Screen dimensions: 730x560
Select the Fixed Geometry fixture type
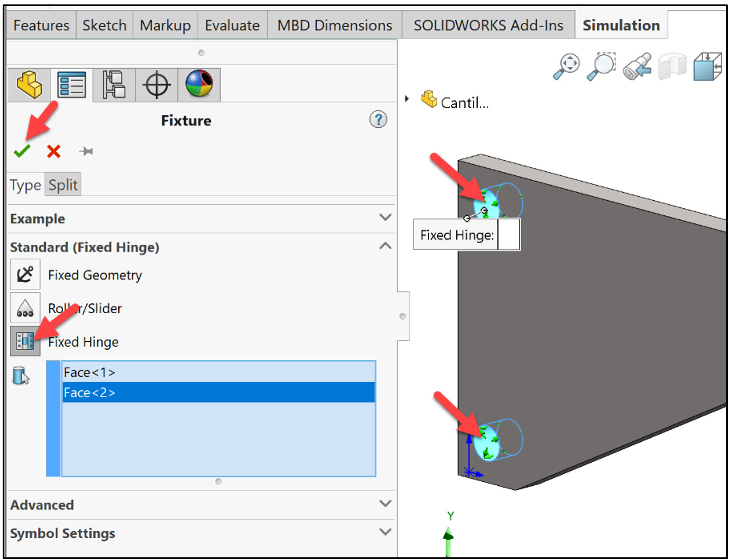(25, 274)
